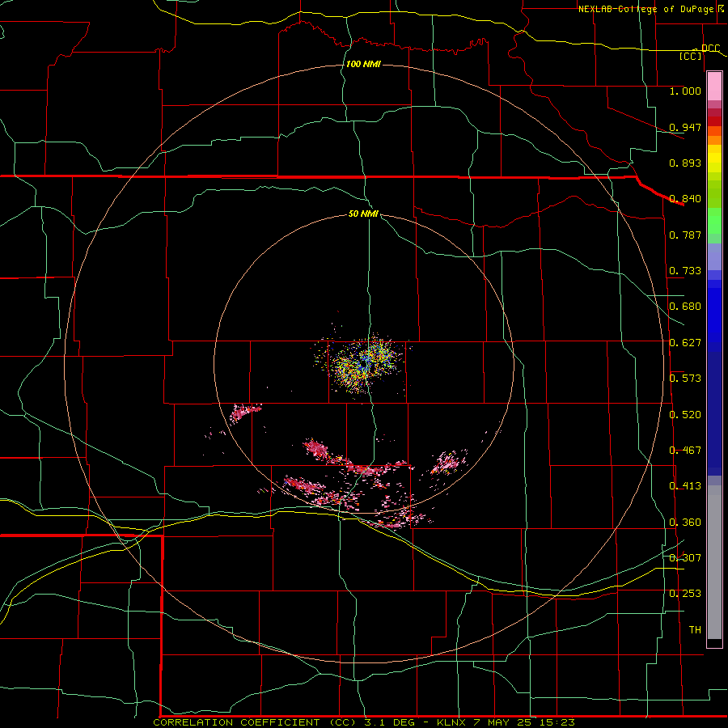Click the 0.893 color scale value
This screenshot has height=728, width=728.
685,163
